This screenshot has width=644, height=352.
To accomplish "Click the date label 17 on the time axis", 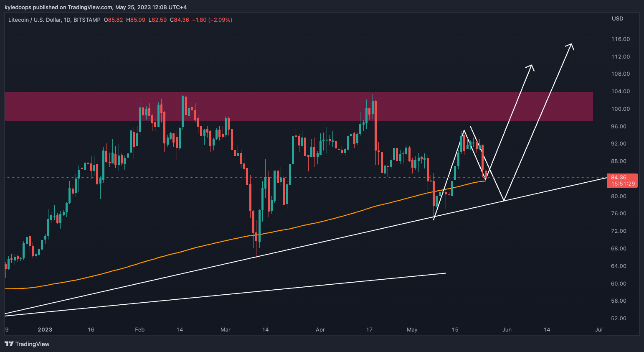I will click(369, 329).
